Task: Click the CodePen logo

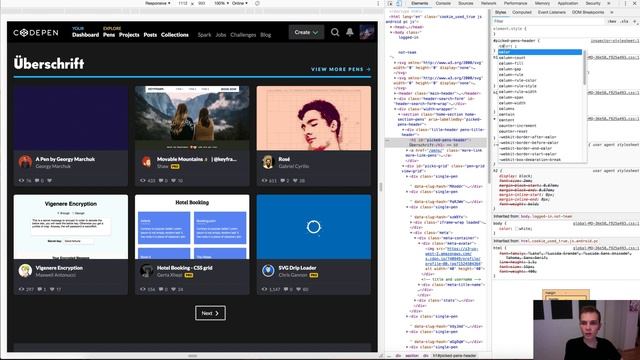Action: tap(36, 33)
